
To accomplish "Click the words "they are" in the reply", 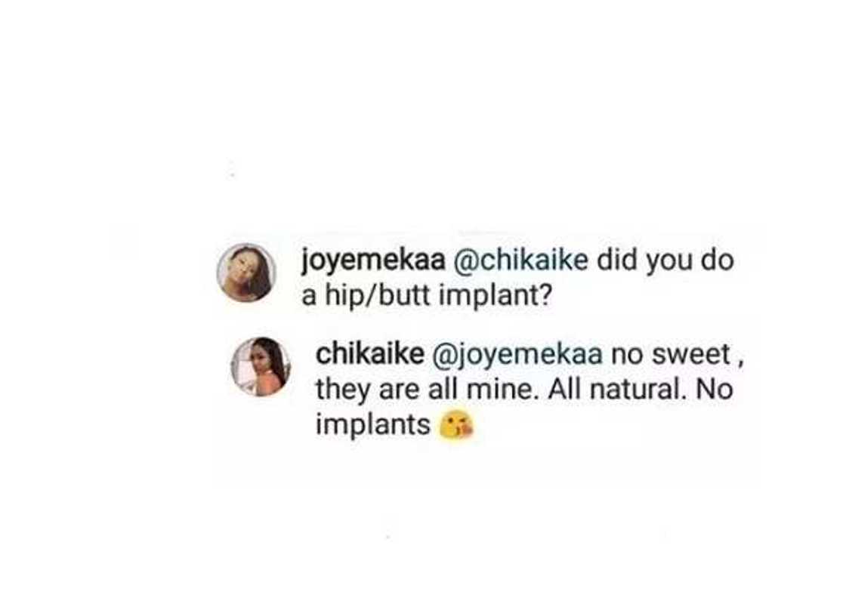I will (364, 390).
